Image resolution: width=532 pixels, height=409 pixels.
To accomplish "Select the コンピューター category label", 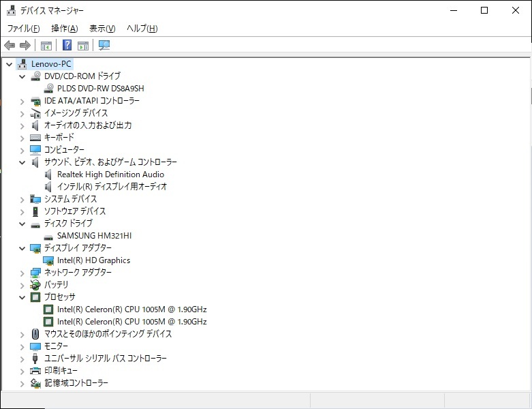I will coord(65,150).
